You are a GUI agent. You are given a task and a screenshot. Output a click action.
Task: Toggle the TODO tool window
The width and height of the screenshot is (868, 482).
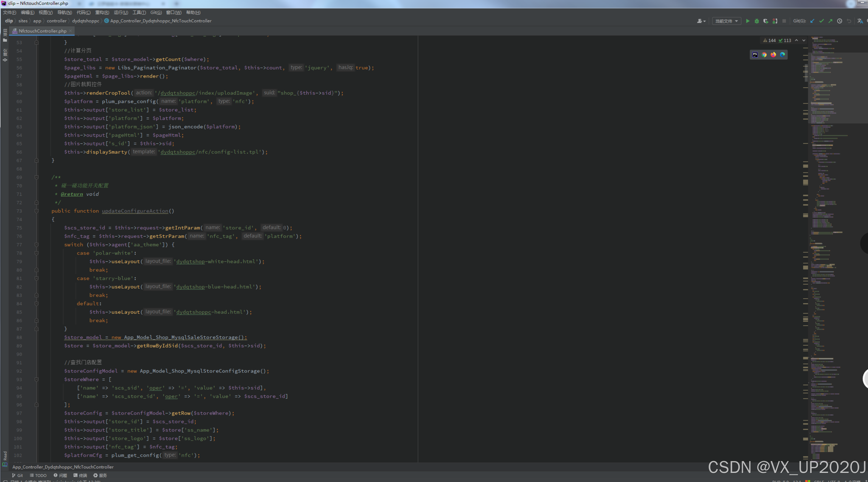[x=38, y=475]
